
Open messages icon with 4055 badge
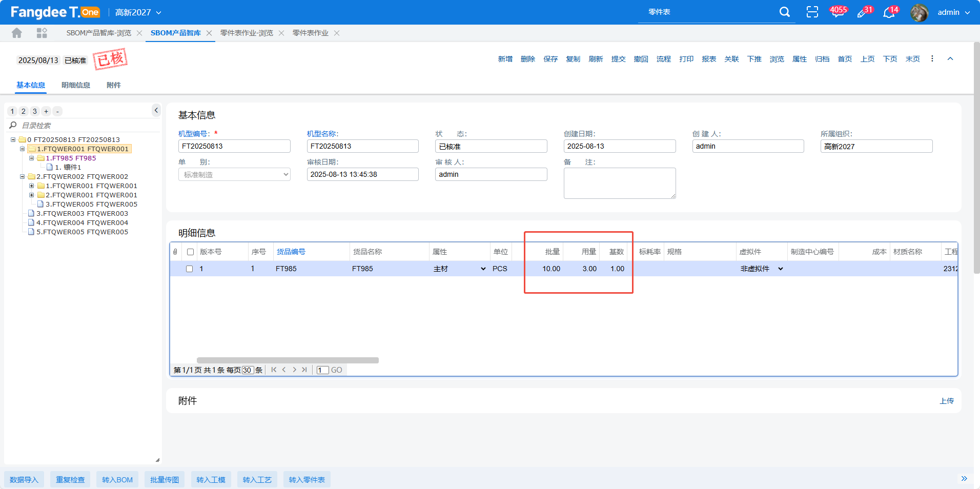(x=838, y=12)
